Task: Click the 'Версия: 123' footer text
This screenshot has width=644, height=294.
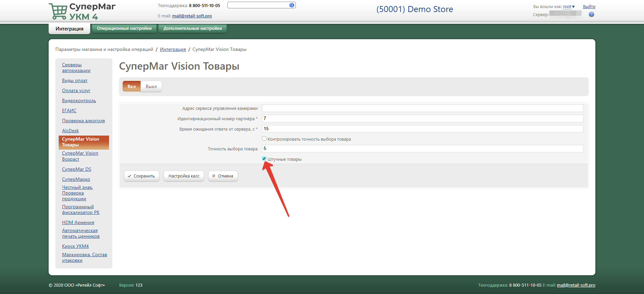Action: (x=131, y=285)
